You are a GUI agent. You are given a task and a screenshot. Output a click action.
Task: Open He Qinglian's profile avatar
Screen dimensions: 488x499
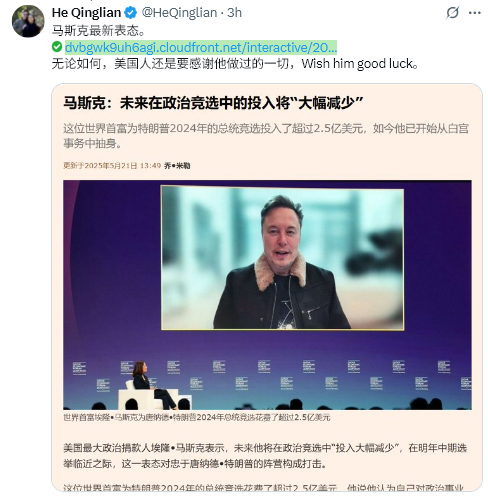point(28,21)
